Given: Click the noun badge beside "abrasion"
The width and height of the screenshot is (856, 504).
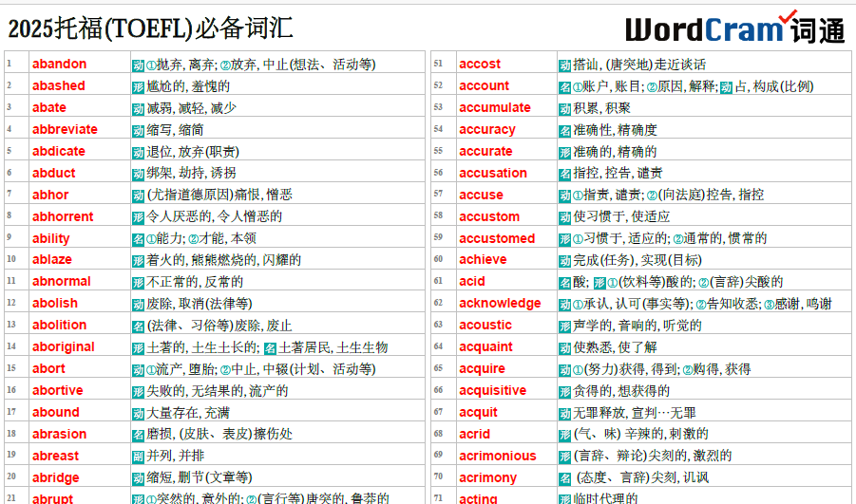Looking at the screenshot, I should pos(139,434).
